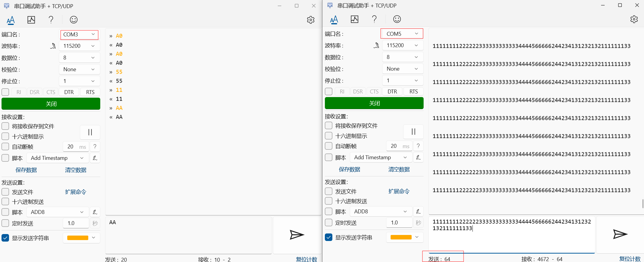This screenshot has height=262, width=644.
Task: Click the send text box containing AA
Action: pyautogui.click(x=189, y=235)
